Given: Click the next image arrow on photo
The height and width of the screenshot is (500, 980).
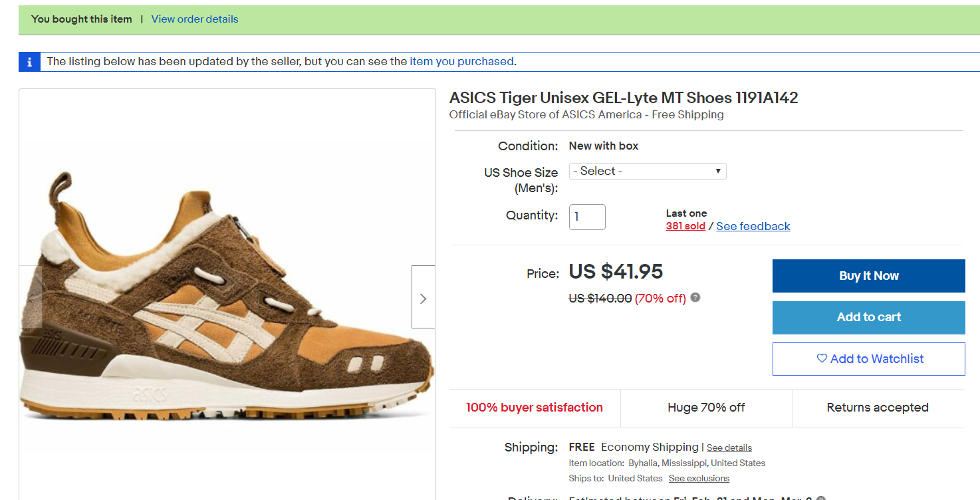Looking at the screenshot, I should tap(423, 297).
